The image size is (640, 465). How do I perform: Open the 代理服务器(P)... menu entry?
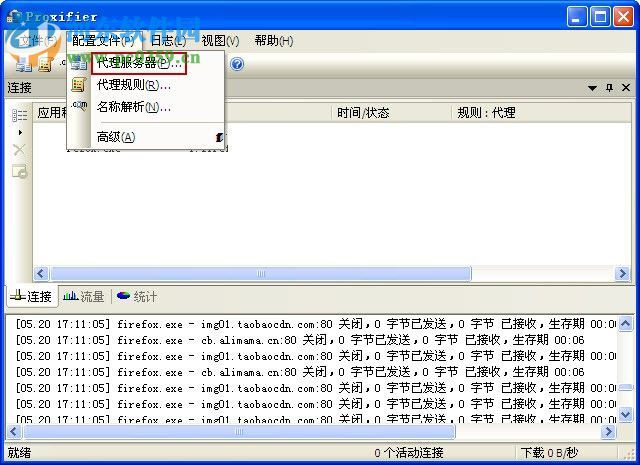(139, 63)
